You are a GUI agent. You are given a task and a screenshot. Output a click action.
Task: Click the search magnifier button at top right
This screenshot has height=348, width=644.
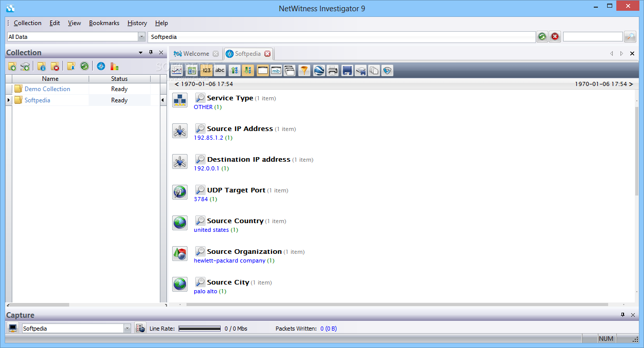[630, 37]
